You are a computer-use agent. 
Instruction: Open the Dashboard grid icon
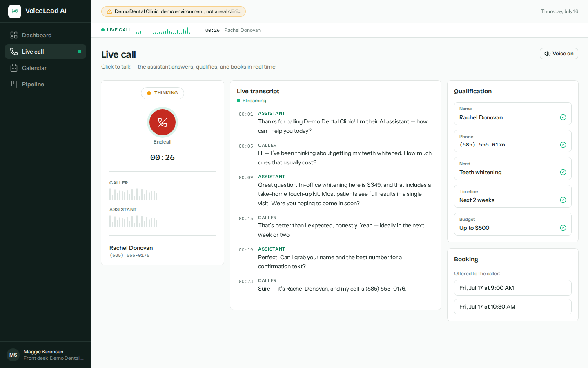tap(14, 35)
